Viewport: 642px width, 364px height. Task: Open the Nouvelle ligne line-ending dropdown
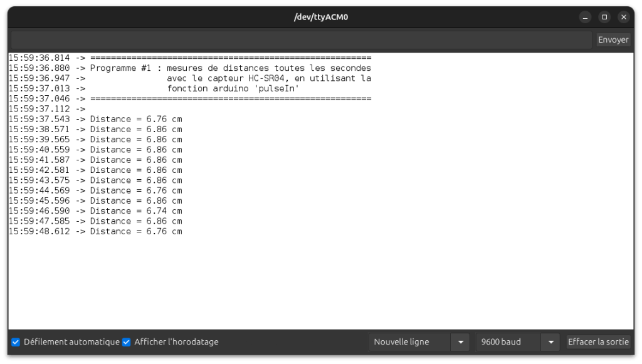click(419, 342)
